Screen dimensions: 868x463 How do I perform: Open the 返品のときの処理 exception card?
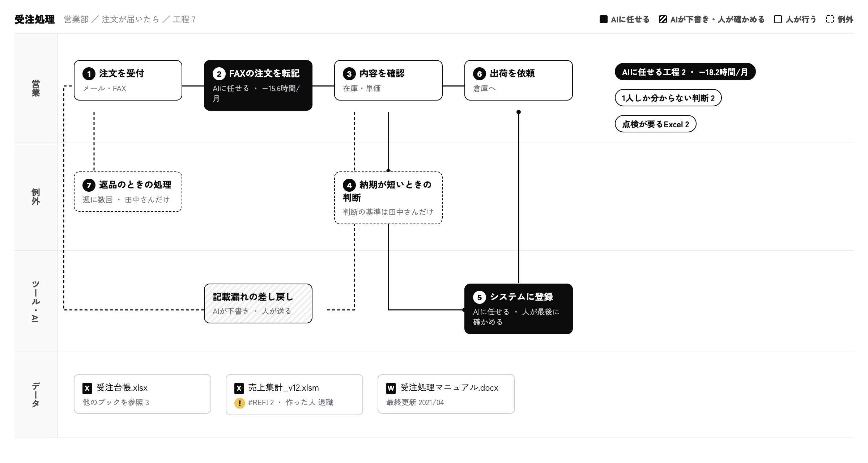(128, 192)
